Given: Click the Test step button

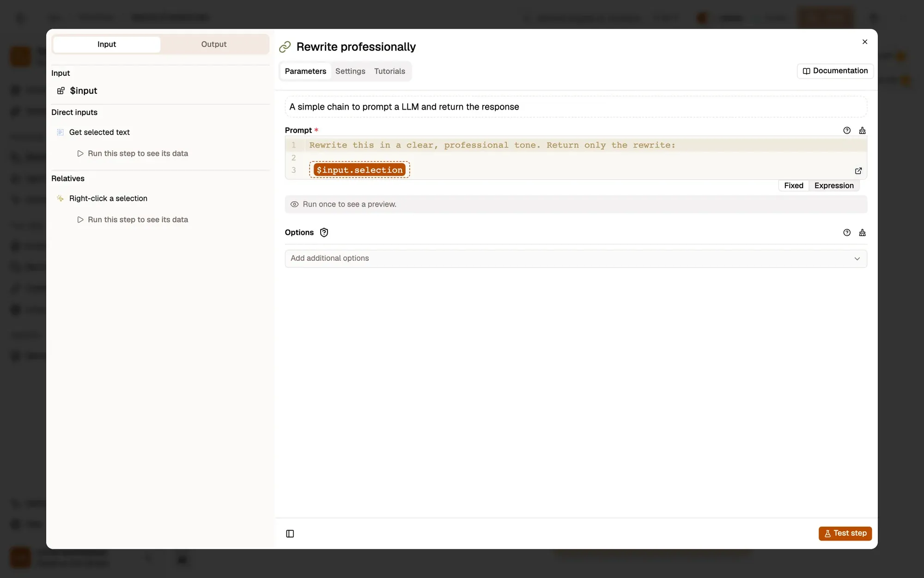Looking at the screenshot, I should tap(845, 533).
